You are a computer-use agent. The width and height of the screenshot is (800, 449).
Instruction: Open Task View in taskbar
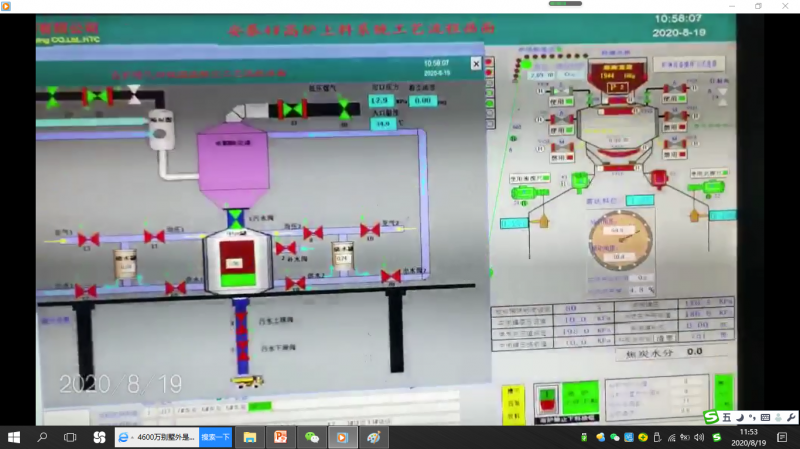click(x=70, y=437)
